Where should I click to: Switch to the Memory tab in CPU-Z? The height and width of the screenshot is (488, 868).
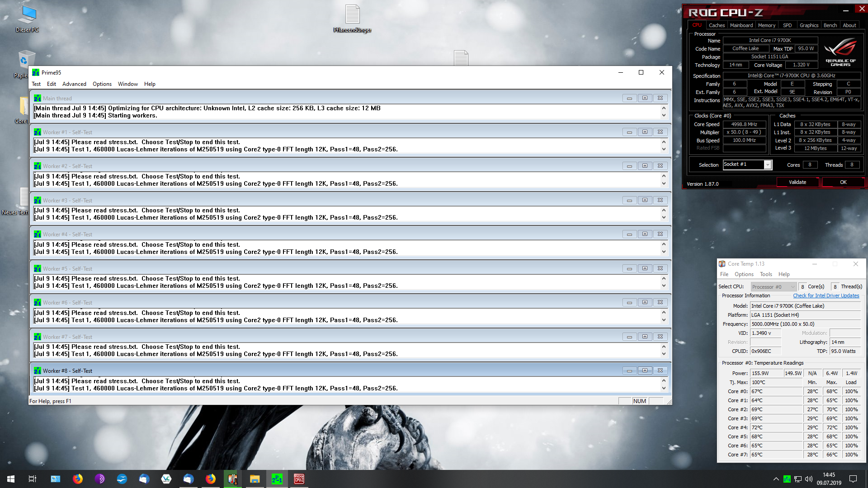[x=766, y=25]
